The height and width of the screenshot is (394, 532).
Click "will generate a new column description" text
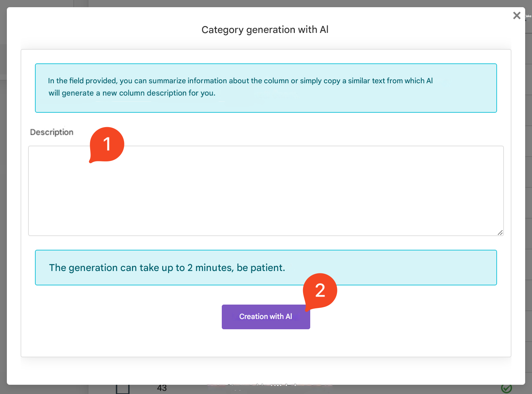coord(132,93)
